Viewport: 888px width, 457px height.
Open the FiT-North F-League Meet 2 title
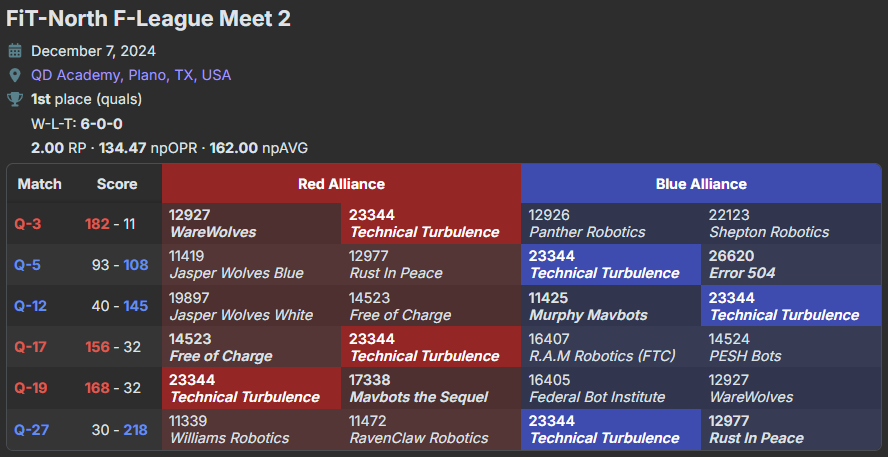point(148,19)
